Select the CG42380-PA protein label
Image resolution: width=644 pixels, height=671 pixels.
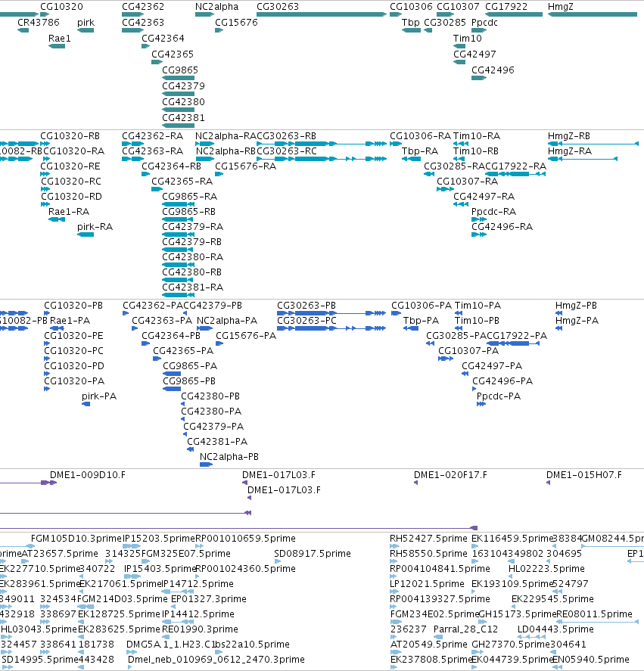(211, 412)
